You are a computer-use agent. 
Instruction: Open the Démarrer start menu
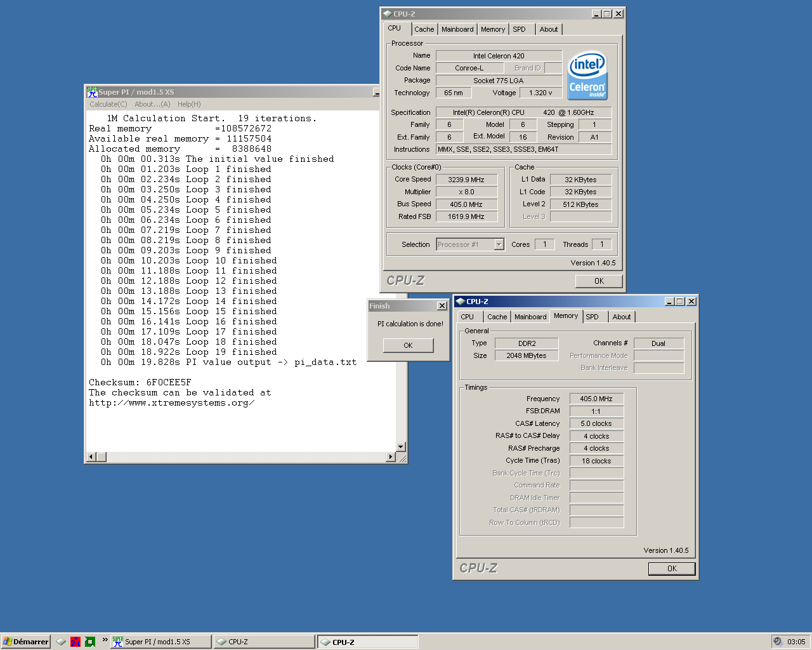(26, 642)
